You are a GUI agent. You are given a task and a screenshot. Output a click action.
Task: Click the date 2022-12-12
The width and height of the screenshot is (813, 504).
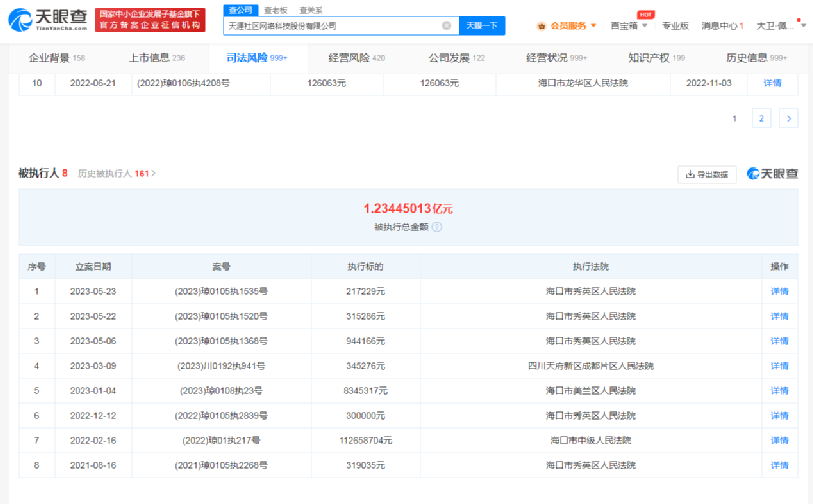[x=93, y=416]
